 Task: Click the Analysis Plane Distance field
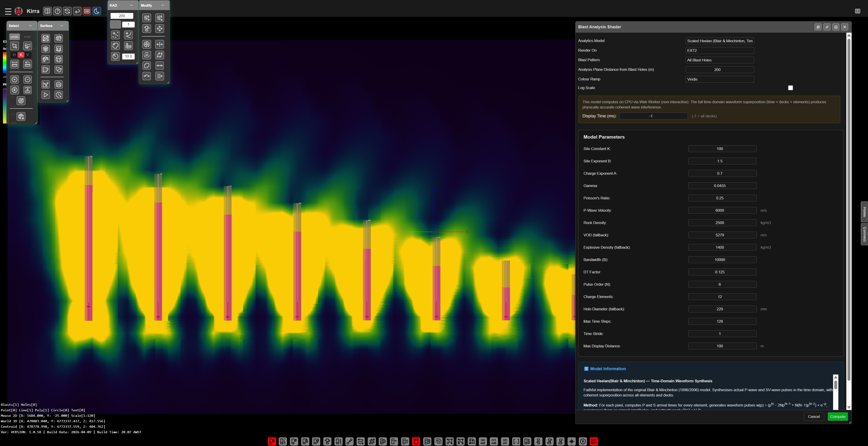[720, 70]
